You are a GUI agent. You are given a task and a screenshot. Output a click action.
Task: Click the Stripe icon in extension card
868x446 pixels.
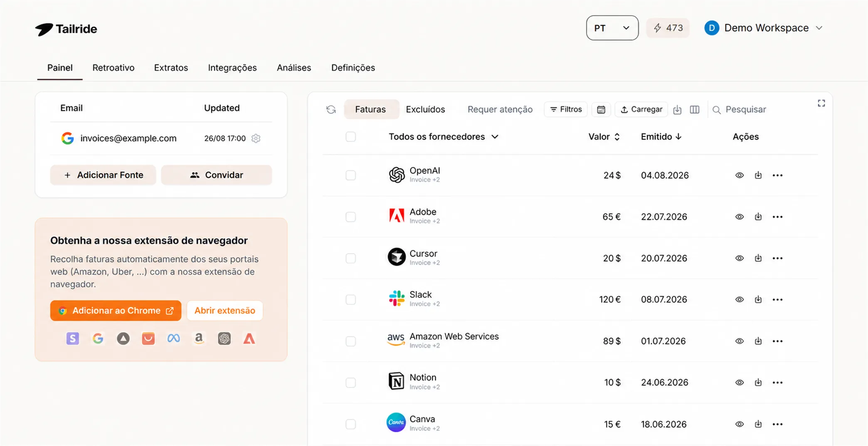click(x=73, y=338)
